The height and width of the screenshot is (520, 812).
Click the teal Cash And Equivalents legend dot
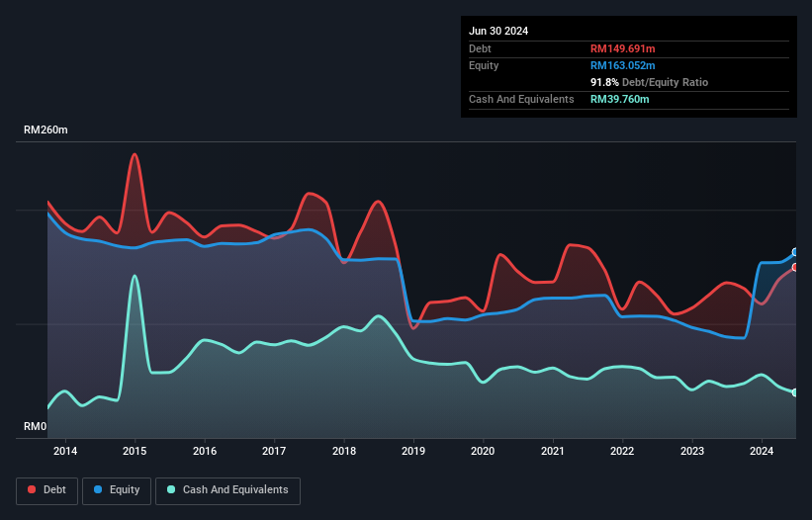171,489
